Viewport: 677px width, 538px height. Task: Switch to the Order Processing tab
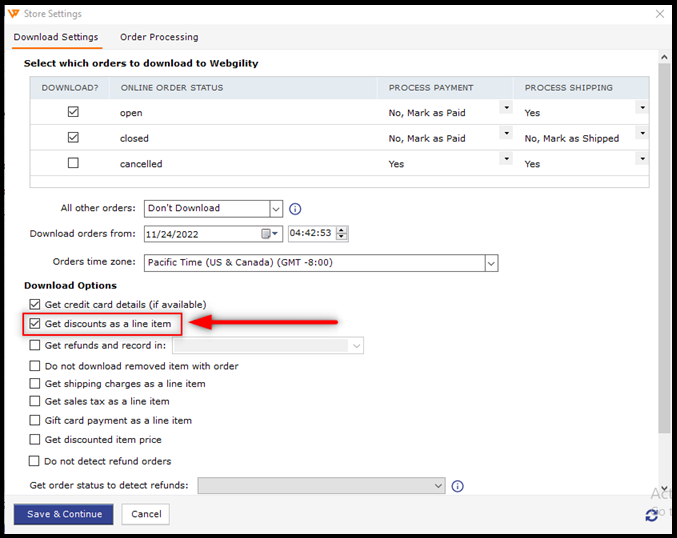tap(159, 37)
